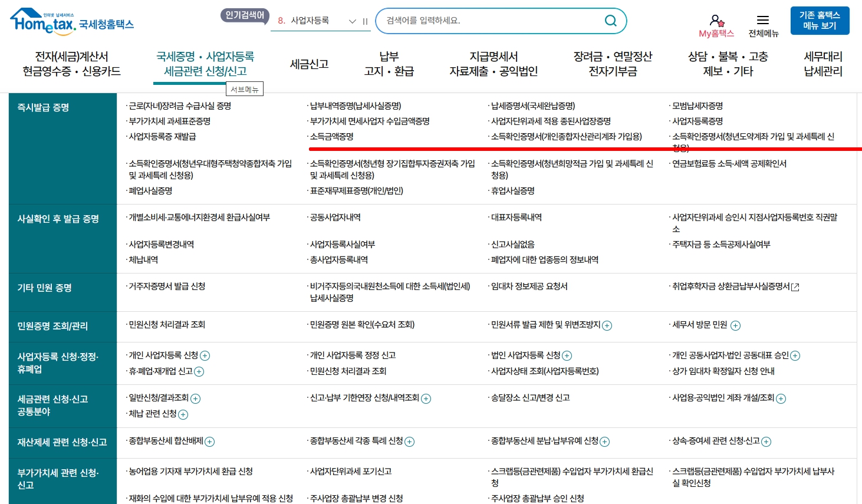Expand 개인 사업자등록 신청 options
Image resolution: width=862 pixels, height=504 pixels.
pyautogui.click(x=205, y=355)
